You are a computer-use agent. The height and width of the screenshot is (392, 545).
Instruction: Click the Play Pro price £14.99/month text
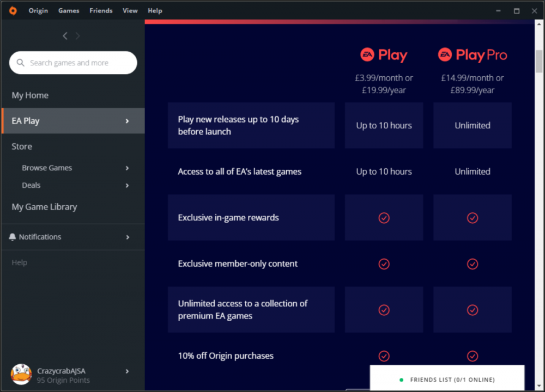(473, 78)
